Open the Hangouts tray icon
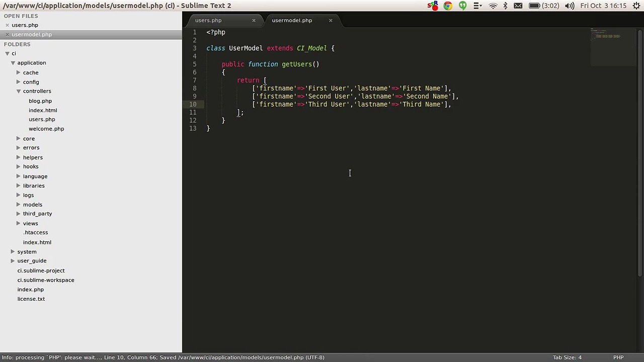Viewport: 644px width, 362px height. (x=462, y=6)
